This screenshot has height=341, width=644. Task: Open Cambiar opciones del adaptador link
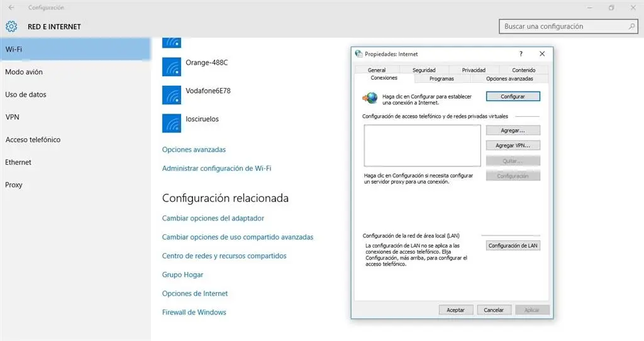pos(213,219)
